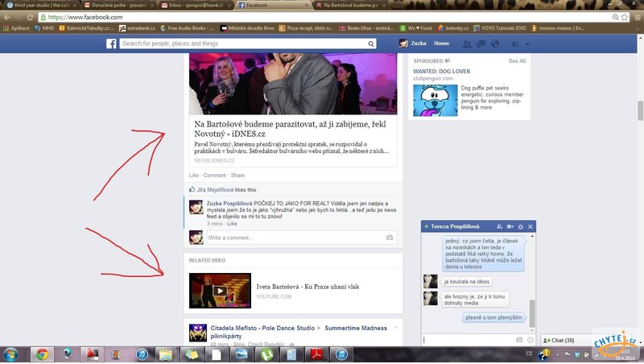This screenshot has height=364, width=644.
Task: Click the Club Penguin ad image
Action: click(436, 100)
